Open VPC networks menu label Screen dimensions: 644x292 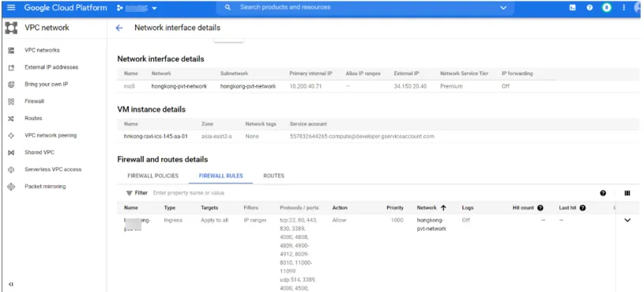tap(42, 50)
